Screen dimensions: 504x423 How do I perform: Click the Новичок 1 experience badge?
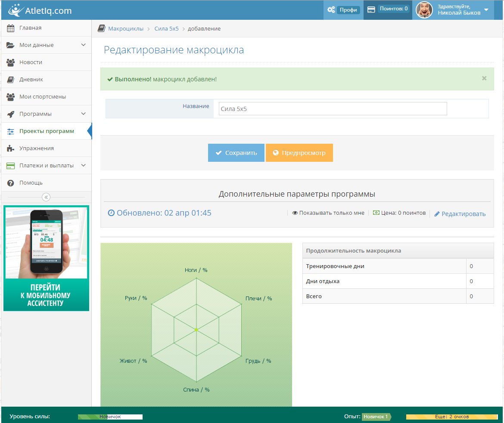click(376, 417)
